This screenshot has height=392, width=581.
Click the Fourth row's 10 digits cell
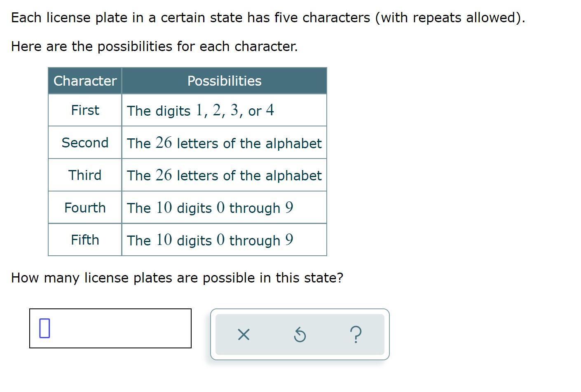click(224, 208)
